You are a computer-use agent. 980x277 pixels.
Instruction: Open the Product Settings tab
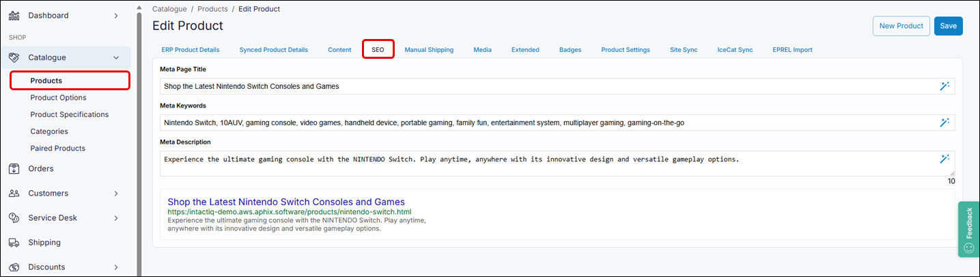(626, 50)
